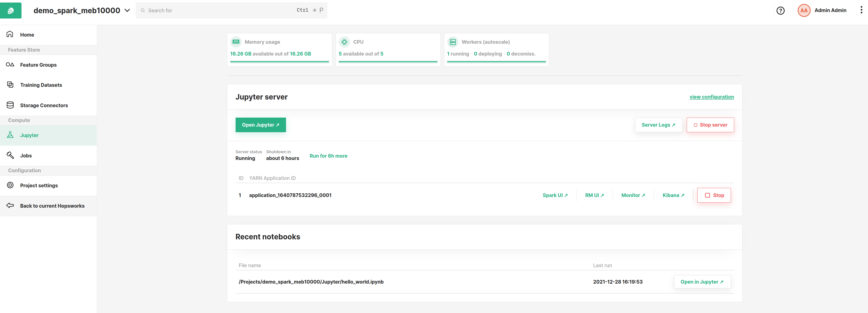Open Storage Connectors page

pos(48,105)
